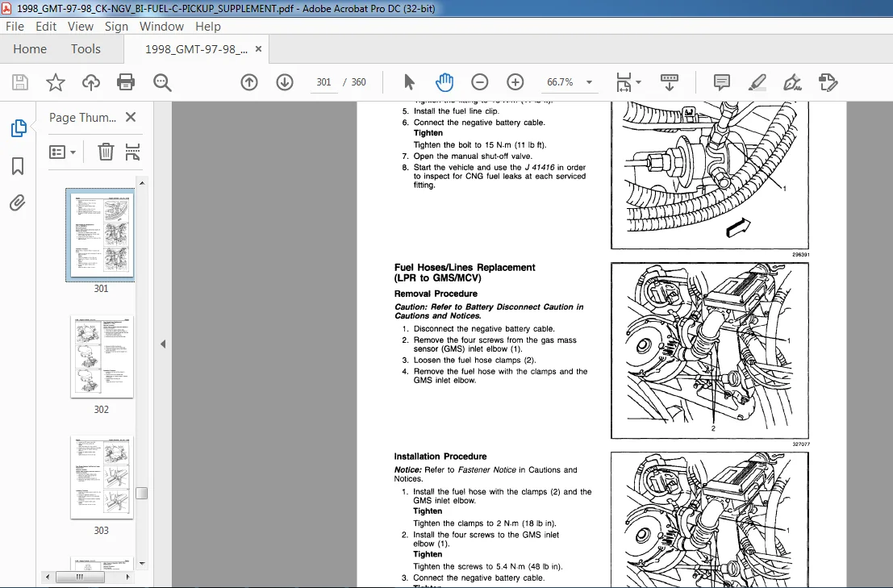Screen dimensions: 893x588
Task: Open the View menu
Action: 81,26
